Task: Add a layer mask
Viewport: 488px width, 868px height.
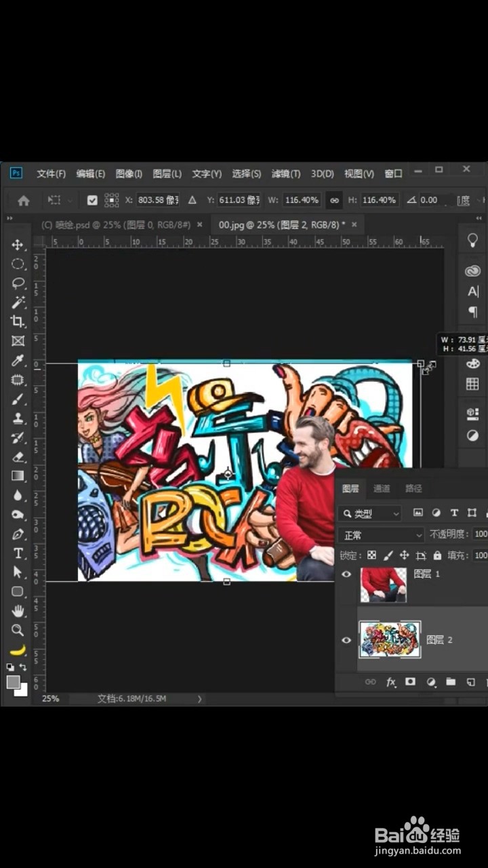Action: [x=410, y=682]
